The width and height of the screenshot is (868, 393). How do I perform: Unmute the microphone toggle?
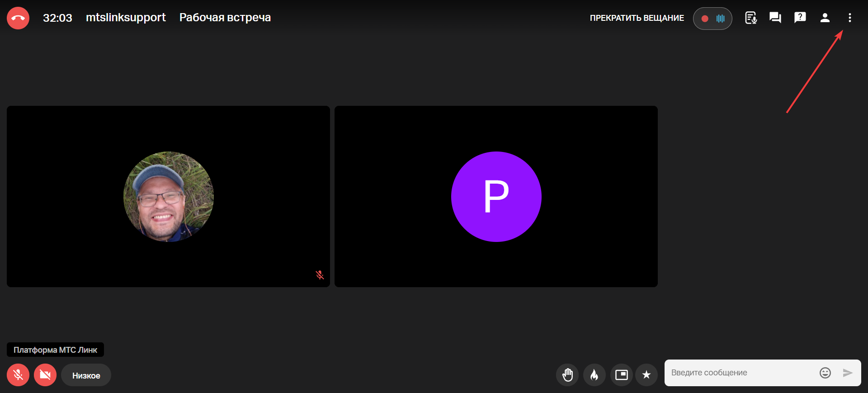18,375
